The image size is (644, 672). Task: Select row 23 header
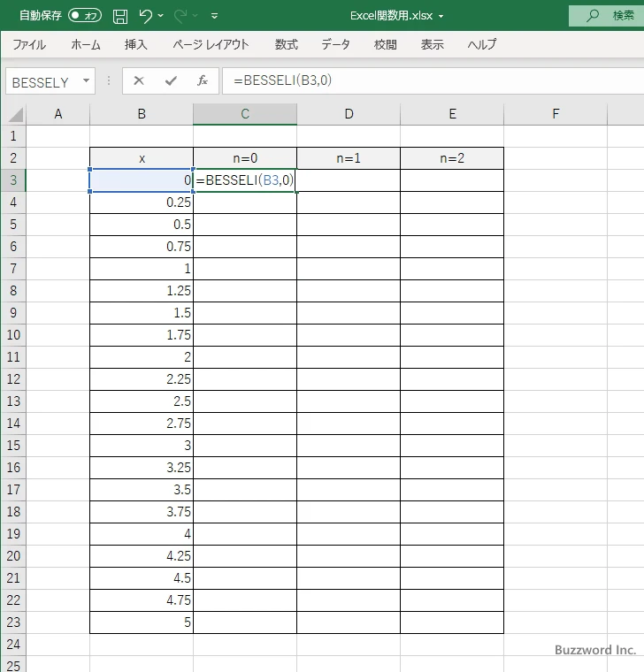click(x=13, y=622)
